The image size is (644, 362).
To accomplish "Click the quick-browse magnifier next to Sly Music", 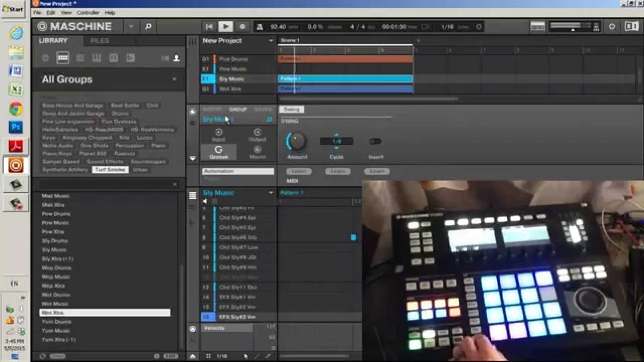I will point(269,119).
